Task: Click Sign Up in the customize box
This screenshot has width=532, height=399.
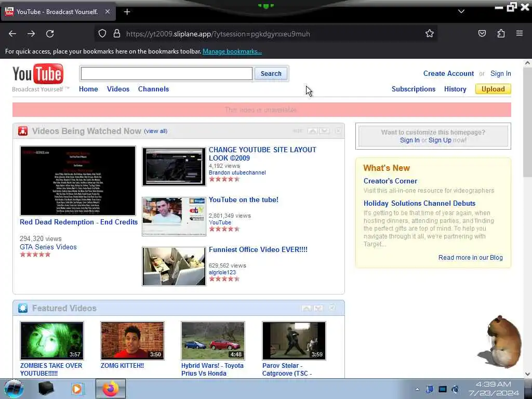Action: coord(440,140)
